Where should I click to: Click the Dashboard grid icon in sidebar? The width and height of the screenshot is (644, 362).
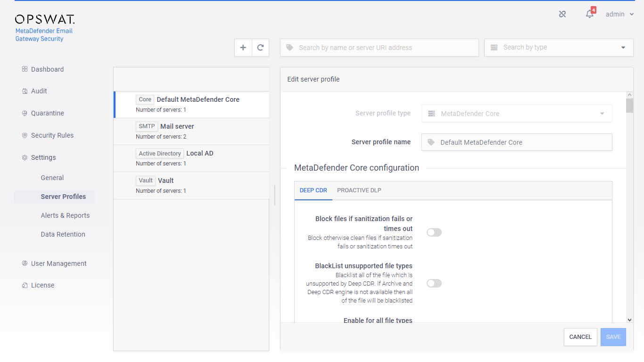click(25, 69)
